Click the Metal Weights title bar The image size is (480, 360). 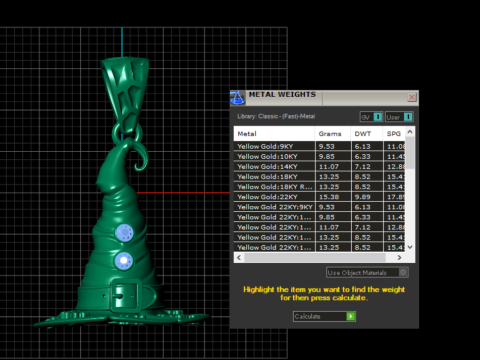324,98
